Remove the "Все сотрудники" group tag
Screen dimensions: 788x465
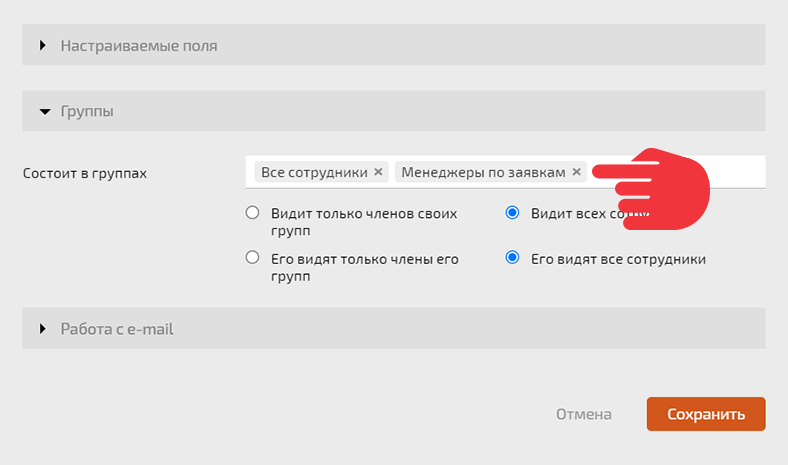click(378, 172)
